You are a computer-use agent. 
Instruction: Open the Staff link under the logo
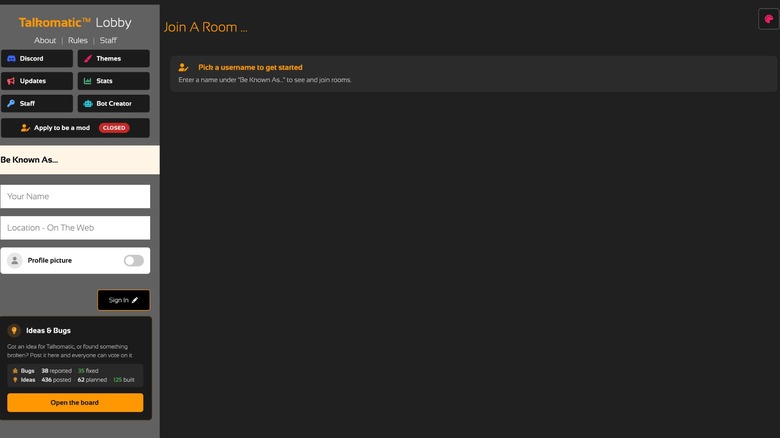pos(108,40)
